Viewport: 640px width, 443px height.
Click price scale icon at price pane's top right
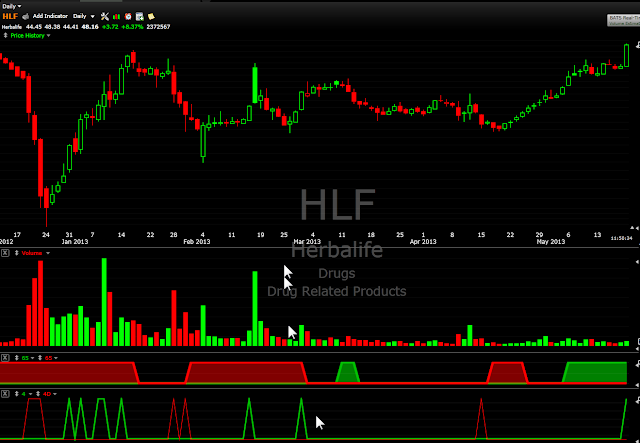coord(638,45)
